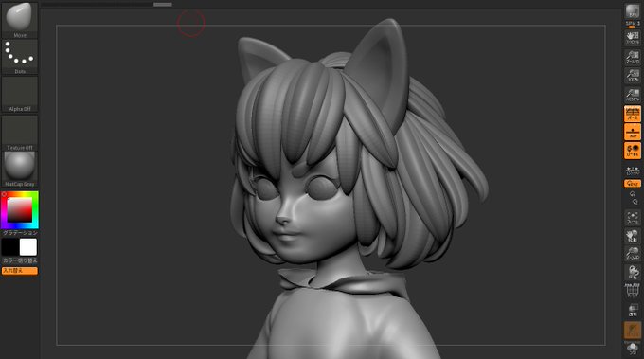Click the グラデーション gradient button

click(x=20, y=233)
